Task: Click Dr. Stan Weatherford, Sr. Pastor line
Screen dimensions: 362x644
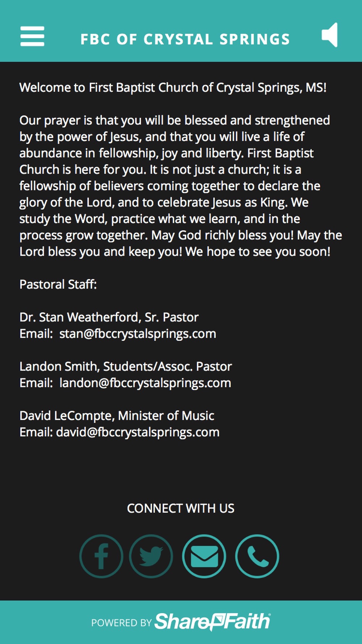Action: click(109, 317)
